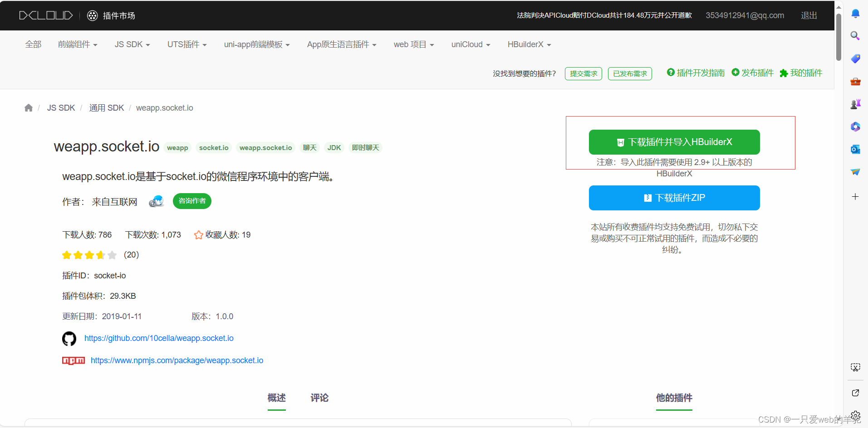
Task: Click 下载插件ZIP button
Action: [674, 198]
